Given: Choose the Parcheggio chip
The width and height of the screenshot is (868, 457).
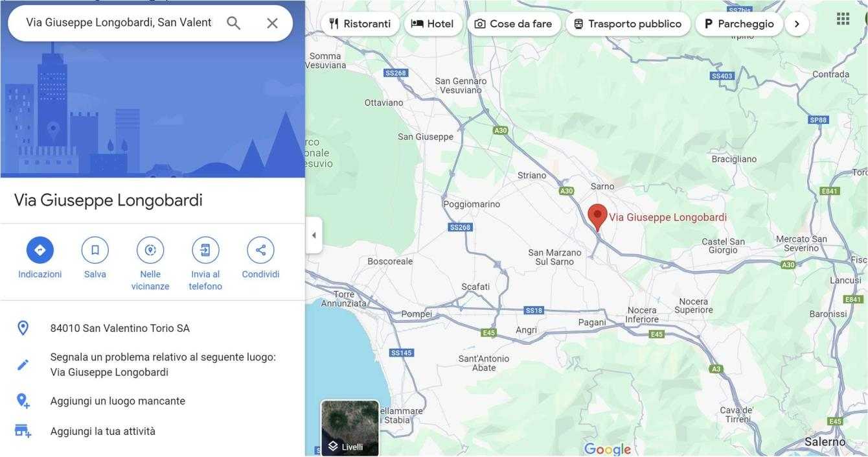Looking at the screenshot, I should point(739,24).
